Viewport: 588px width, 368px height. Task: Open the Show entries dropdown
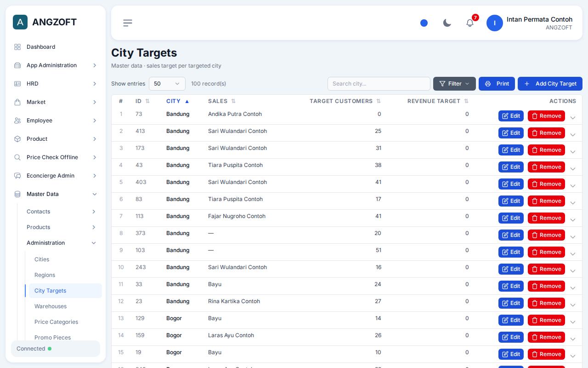[167, 84]
